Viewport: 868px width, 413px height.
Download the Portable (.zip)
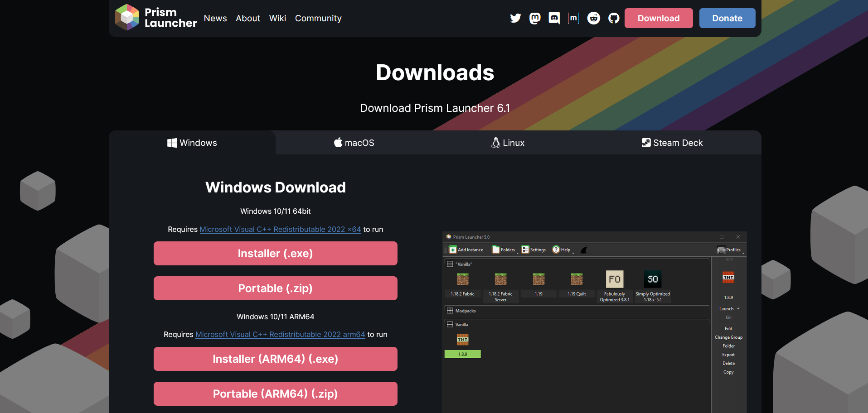tap(276, 288)
